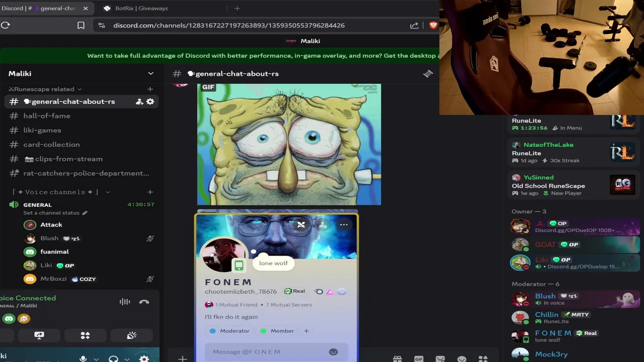Create channel in Voice channels category

click(150, 192)
